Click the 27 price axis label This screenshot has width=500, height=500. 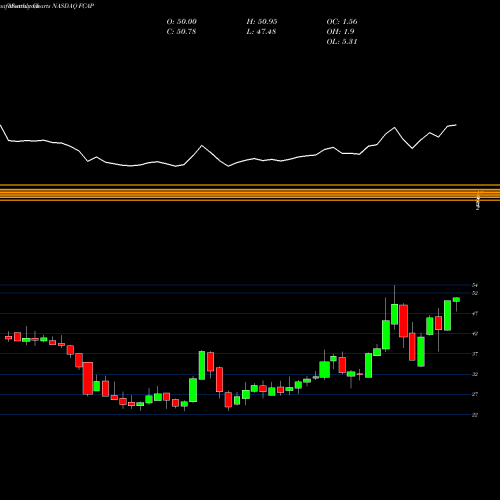pos(475,395)
